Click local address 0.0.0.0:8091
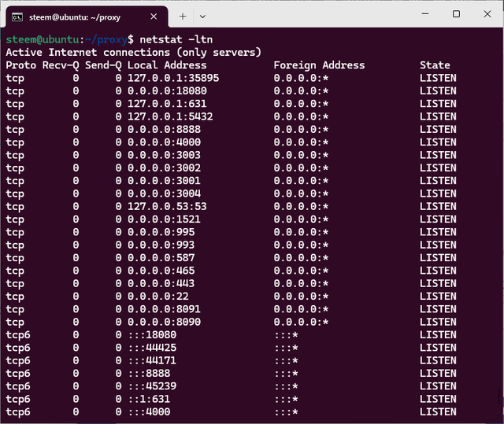 point(165,309)
